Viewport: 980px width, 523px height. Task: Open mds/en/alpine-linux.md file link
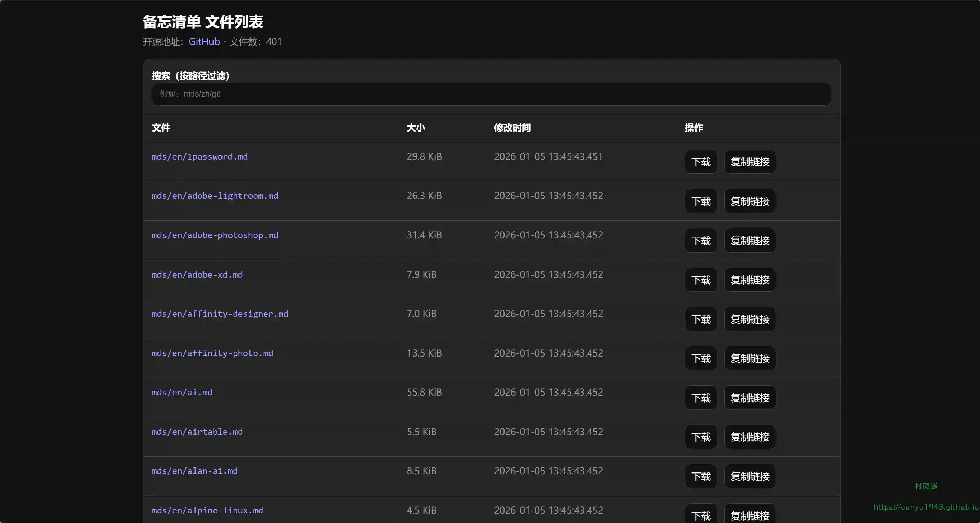click(207, 510)
